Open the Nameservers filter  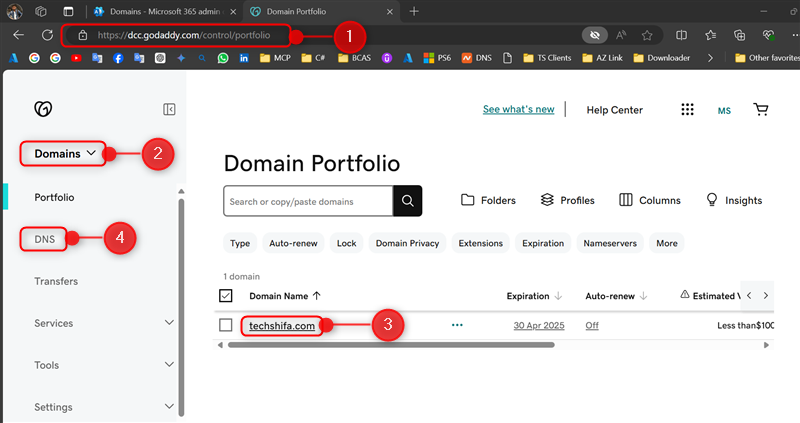pos(610,243)
